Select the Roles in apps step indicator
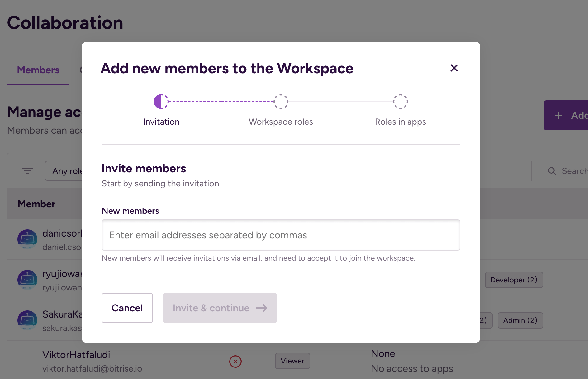Screen dimensions: 588x379 tap(401, 102)
